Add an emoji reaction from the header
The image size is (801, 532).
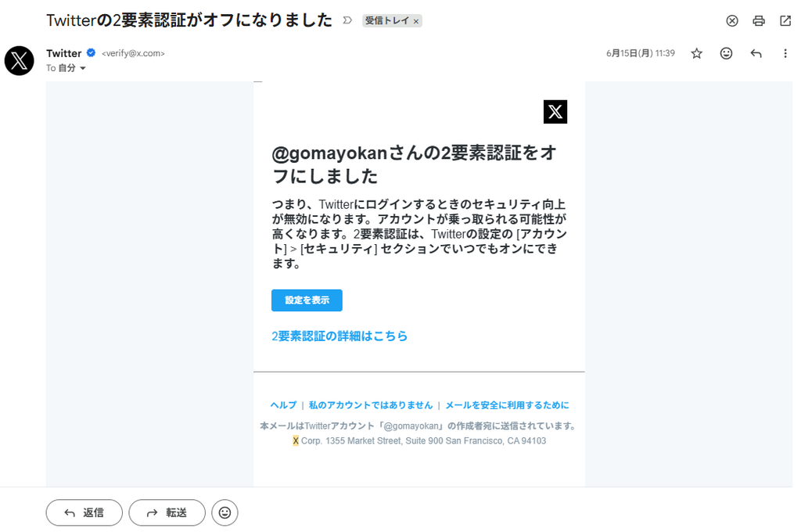726,53
